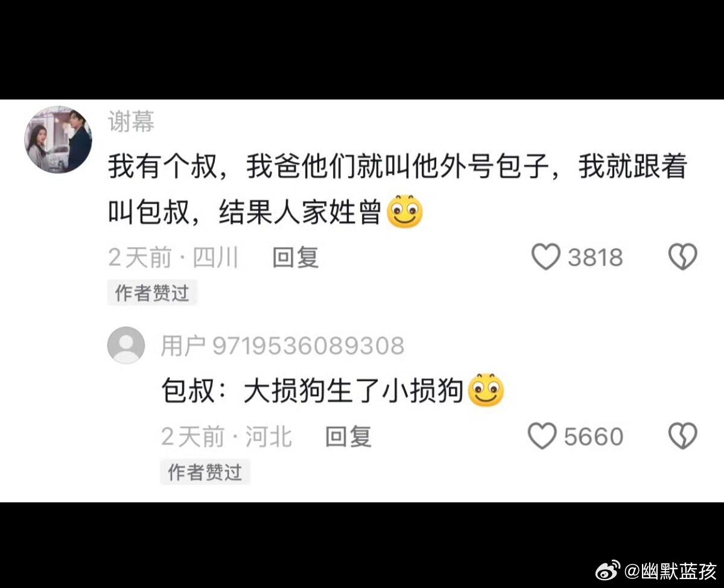This screenshot has width=724, height=588.
Task: Click the 作者赞过 tag under first comment
Action: pos(152,293)
